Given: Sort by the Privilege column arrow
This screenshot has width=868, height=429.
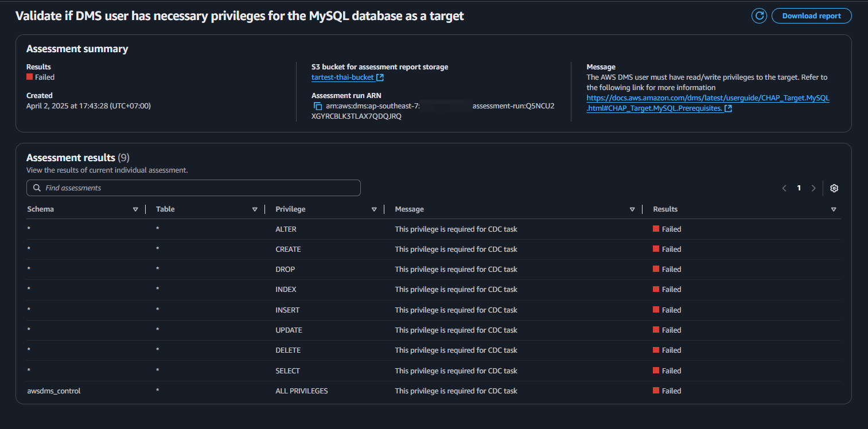Looking at the screenshot, I should click(x=374, y=209).
